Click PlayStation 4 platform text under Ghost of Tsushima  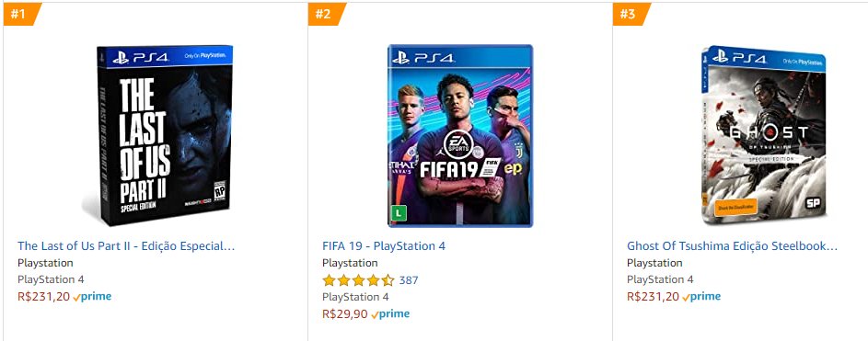660,279
